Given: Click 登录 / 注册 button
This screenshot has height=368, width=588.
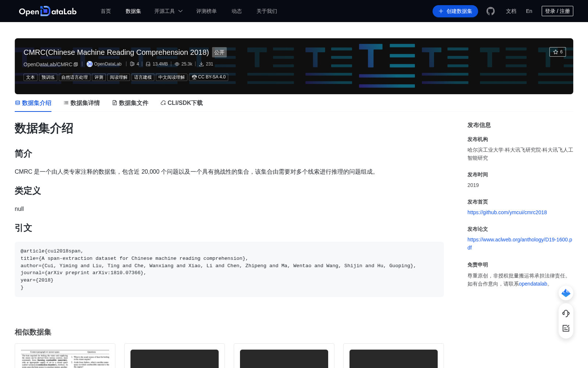Looking at the screenshot, I should (x=557, y=11).
